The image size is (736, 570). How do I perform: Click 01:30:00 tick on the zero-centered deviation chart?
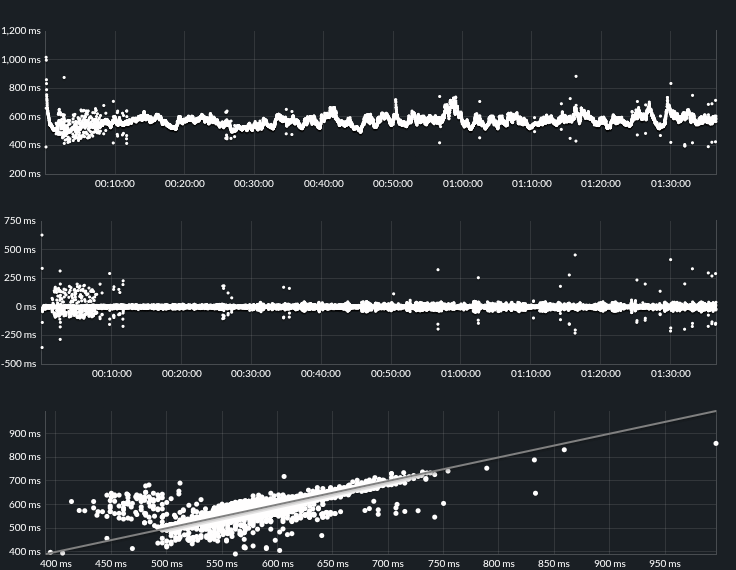670,374
